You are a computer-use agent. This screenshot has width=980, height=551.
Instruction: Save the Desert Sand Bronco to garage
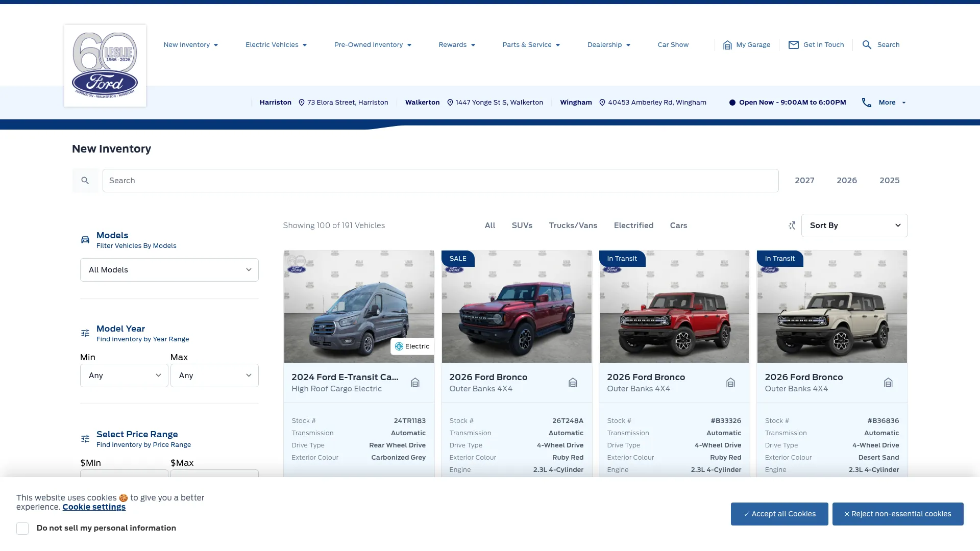(x=888, y=383)
